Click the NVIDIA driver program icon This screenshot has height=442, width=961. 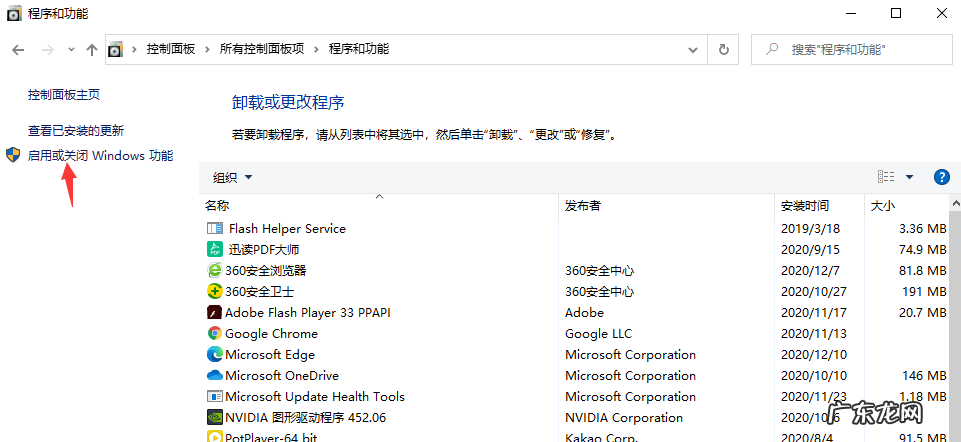tap(215, 417)
